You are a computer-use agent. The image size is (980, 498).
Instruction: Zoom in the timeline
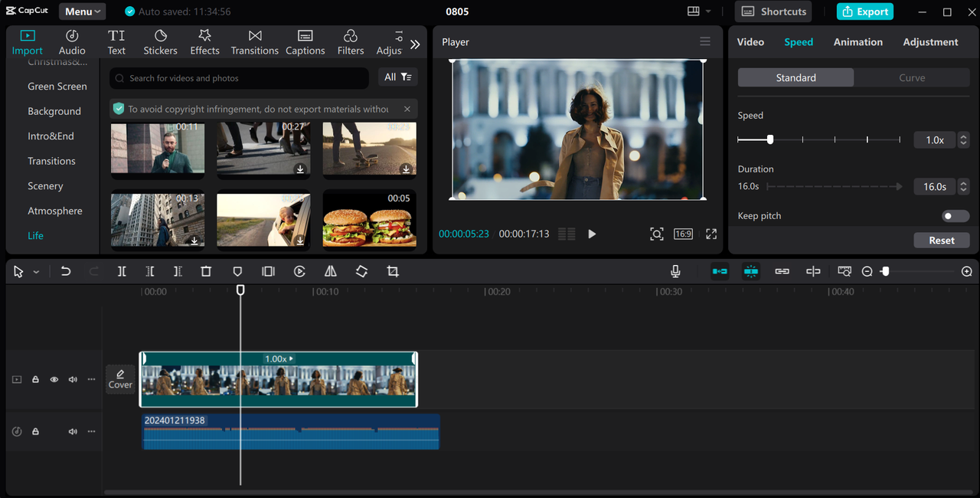click(x=966, y=271)
